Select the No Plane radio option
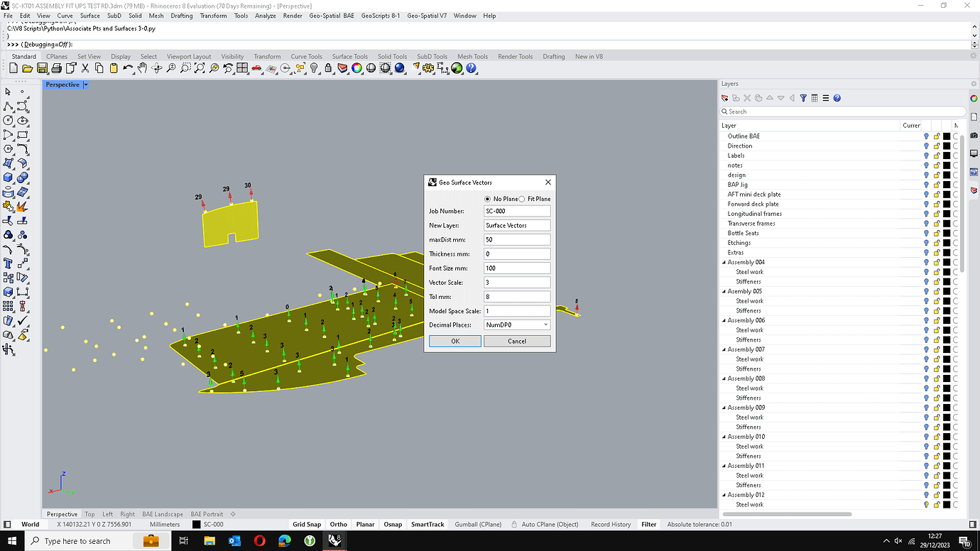 click(487, 199)
